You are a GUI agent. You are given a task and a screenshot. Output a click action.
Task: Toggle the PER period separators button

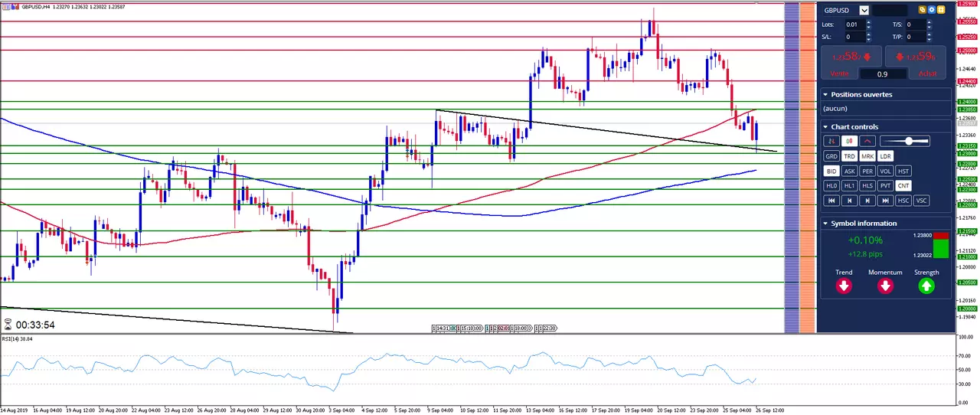tap(867, 171)
